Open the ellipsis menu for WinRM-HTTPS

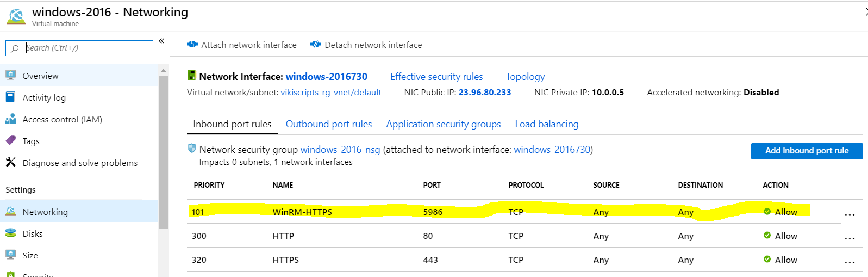850,215
